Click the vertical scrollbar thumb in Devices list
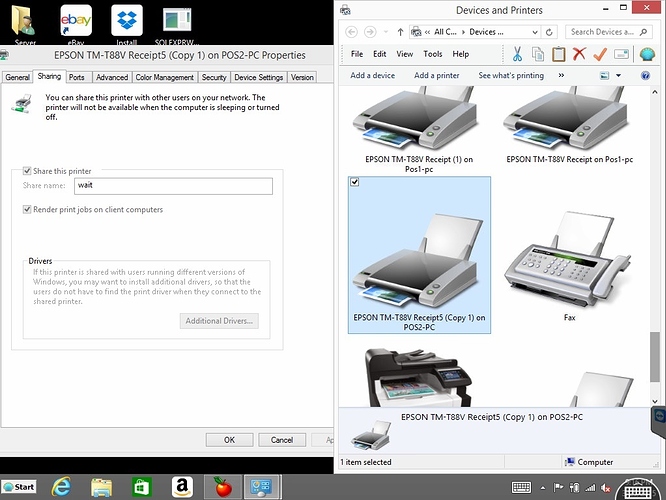The width and height of the screenshot is (666, 500). (655, 358)
